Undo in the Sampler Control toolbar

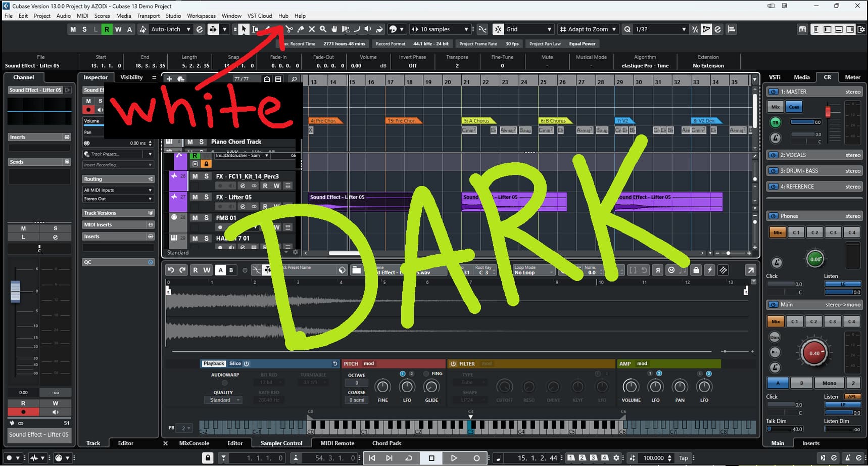pyautogui.click(x=171, y=270)
